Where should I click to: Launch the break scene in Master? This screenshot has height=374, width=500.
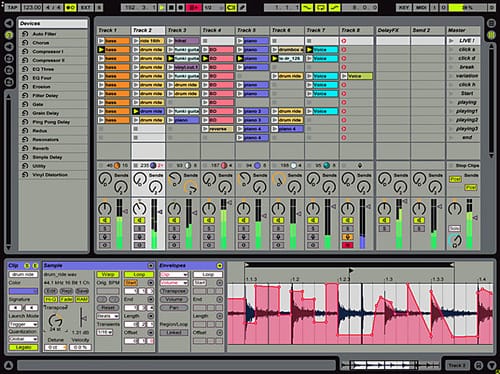tap(463, 67)
